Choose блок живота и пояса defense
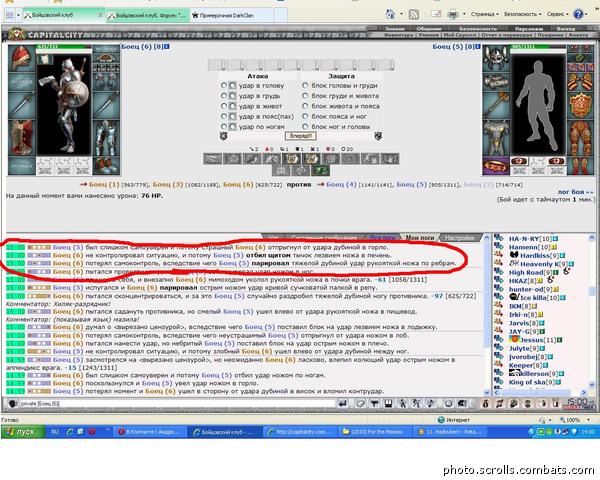Image resolution: width=600 pixels, height=480 pixels. point(305,106)
